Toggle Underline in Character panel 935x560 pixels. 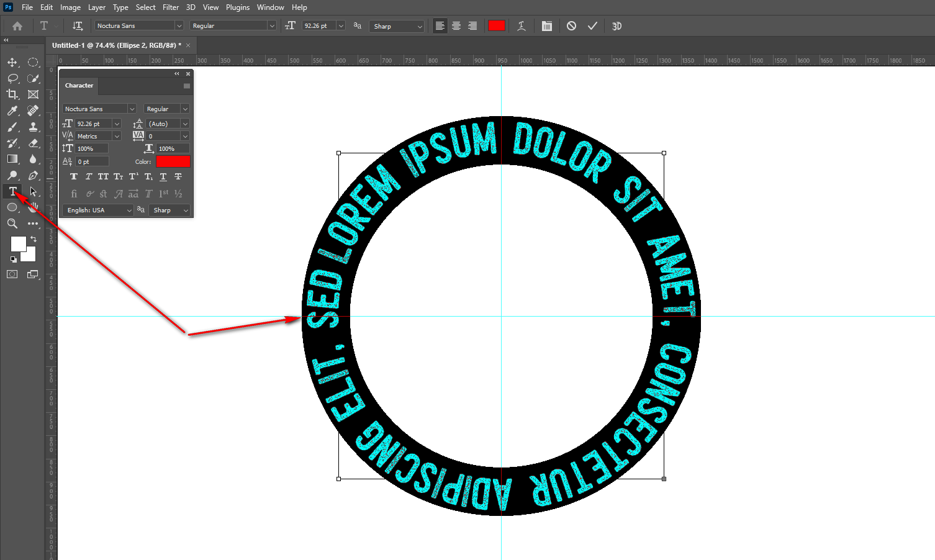[163, 177]
